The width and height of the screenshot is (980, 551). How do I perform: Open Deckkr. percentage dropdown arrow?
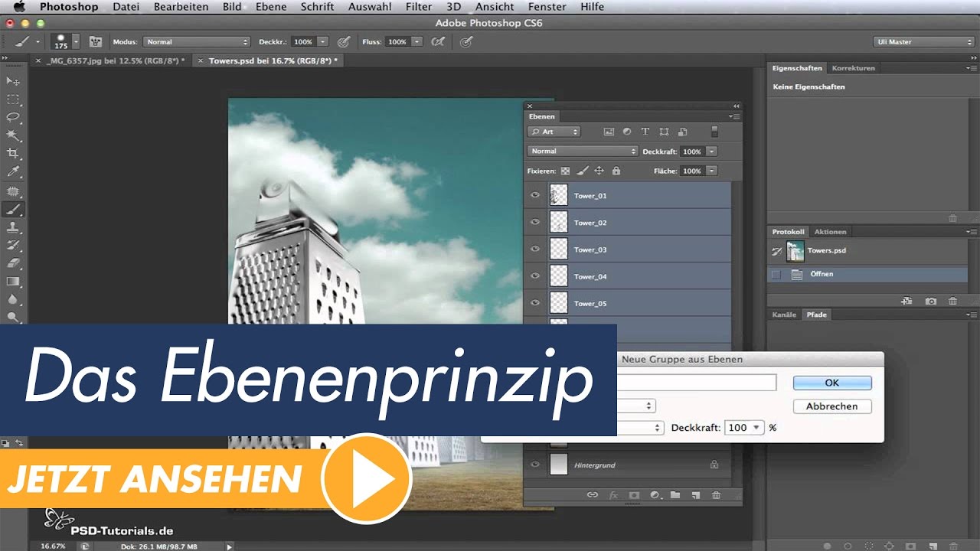(323, 42)
